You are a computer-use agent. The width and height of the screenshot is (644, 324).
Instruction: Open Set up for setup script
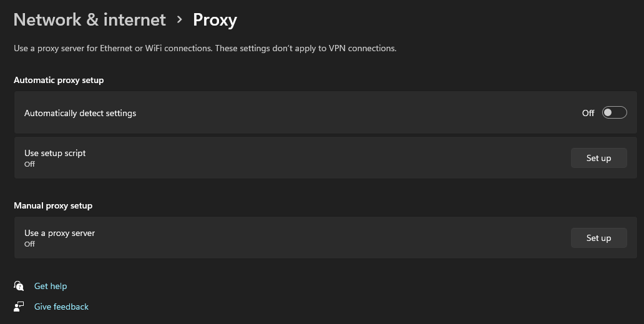[599, 158]
